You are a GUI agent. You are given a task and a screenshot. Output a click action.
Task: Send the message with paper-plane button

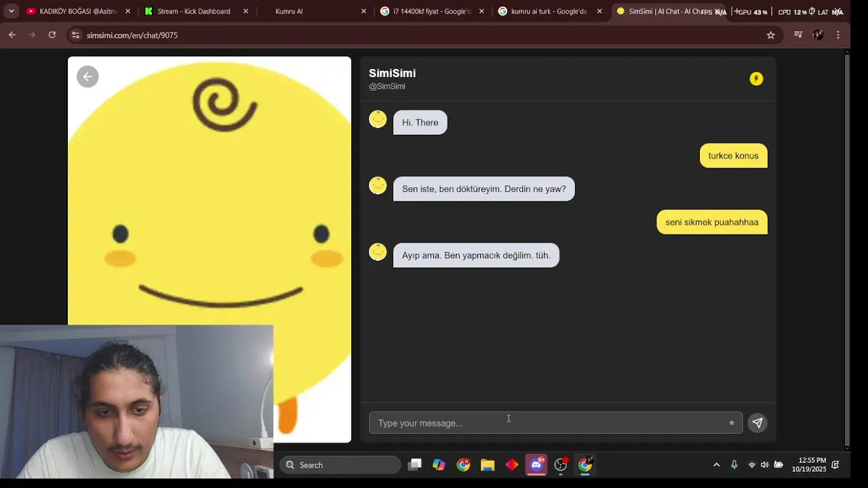(757, 423)
